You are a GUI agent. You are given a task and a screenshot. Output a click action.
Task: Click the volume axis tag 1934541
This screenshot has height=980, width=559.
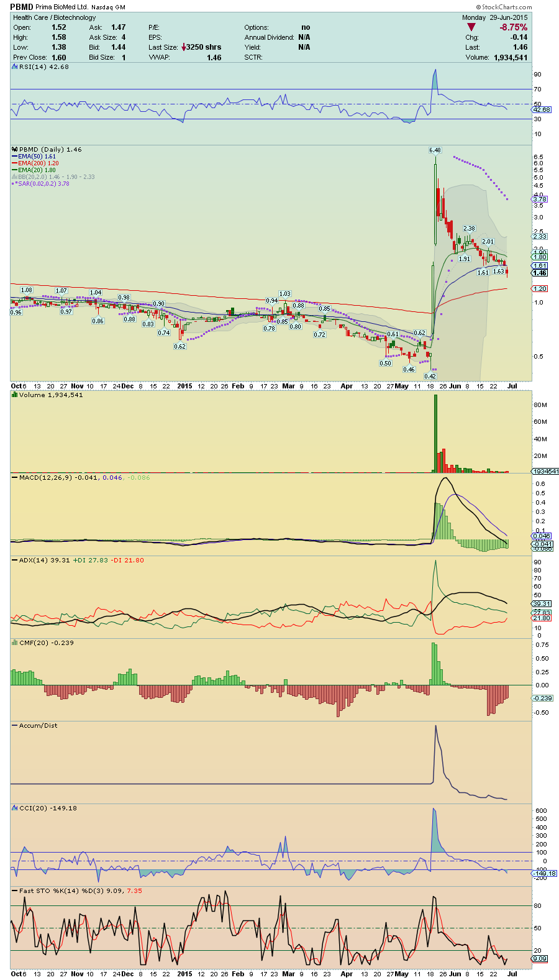point(545,471)
